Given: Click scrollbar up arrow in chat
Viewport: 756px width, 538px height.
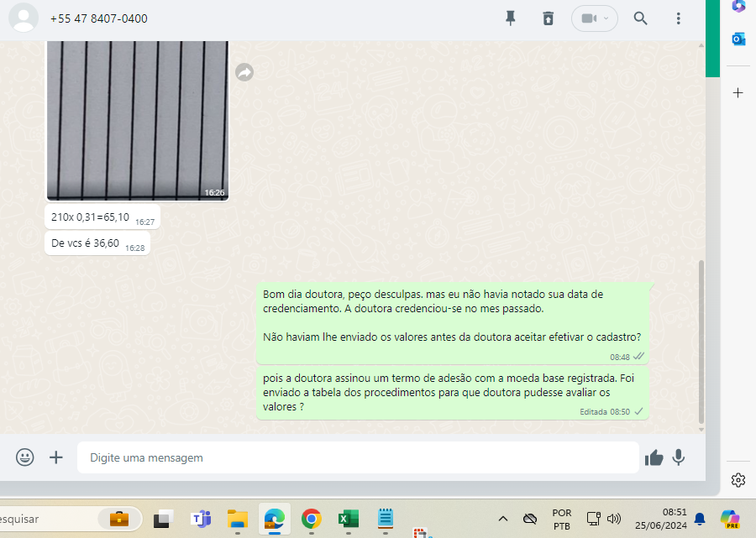Looking at the screenshot, I should (x=701, y=45).
